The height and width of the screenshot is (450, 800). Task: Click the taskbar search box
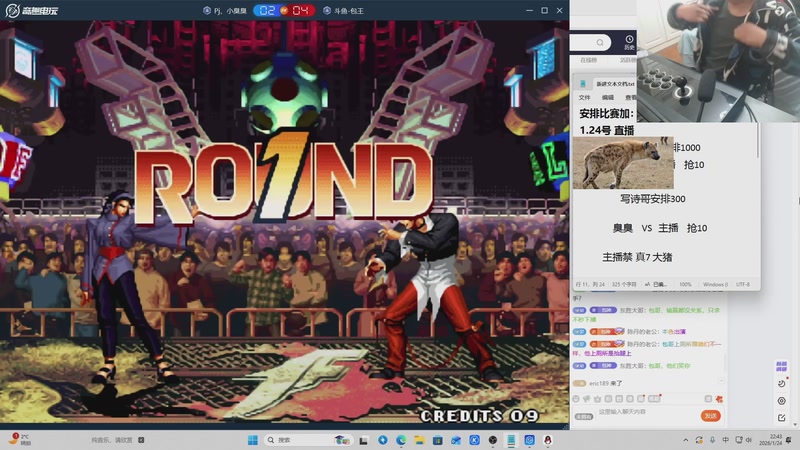click(x=308, y=440)
